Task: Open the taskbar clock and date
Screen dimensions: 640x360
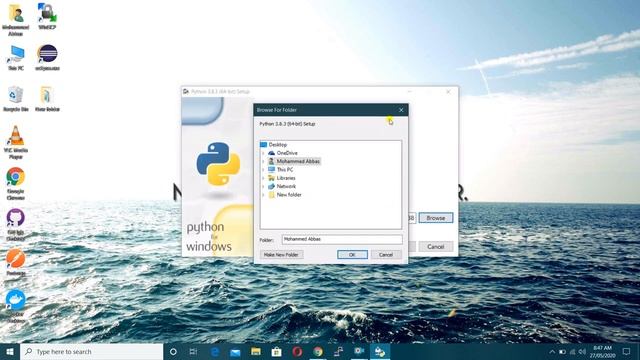Action: pyautogui.click(x=602, y=351)
